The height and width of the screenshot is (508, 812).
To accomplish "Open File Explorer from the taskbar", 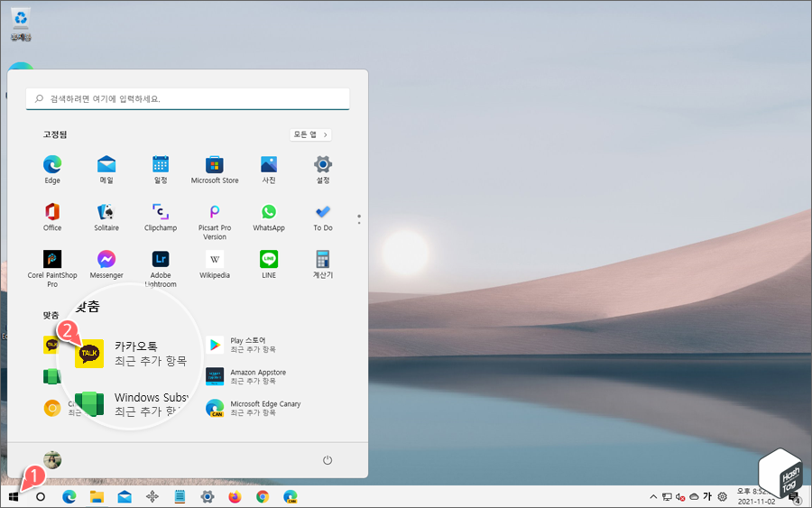I will point(97,497).
